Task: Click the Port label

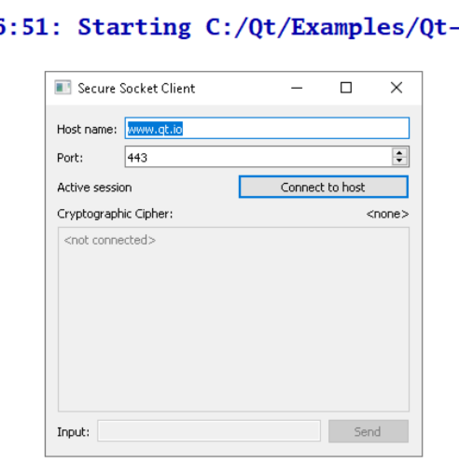Action: pos(70,158)
